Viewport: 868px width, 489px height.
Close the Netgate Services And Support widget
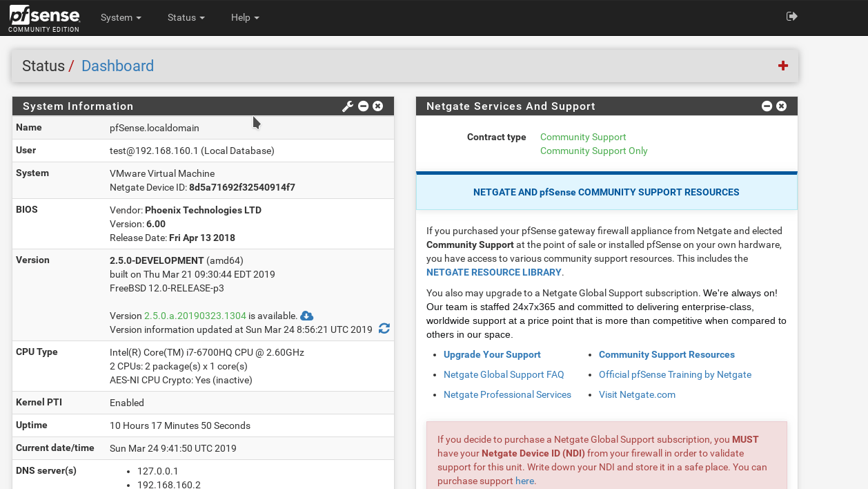point(782,106)
